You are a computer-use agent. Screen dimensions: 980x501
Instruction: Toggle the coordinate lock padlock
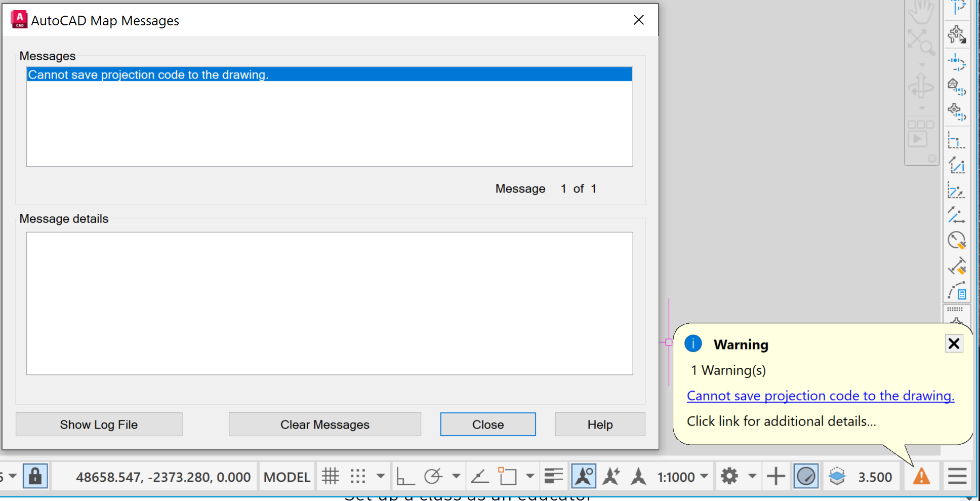(34, 476)
